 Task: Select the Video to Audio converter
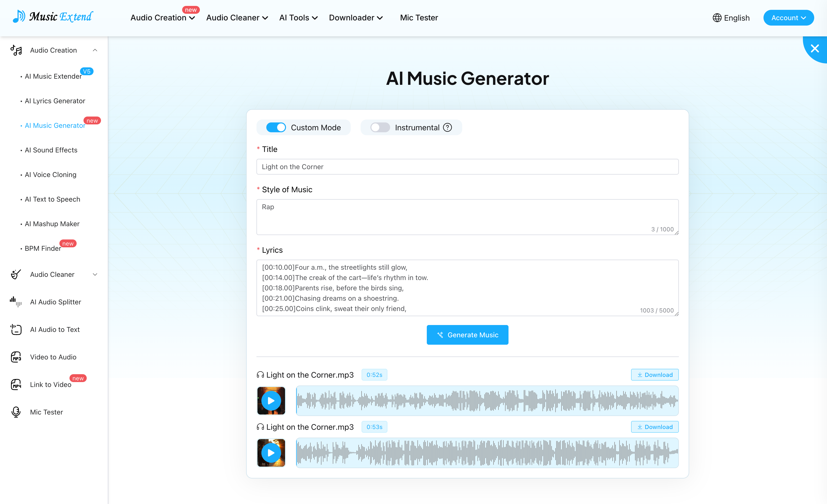pyautogui.click(x=53, y=357)
